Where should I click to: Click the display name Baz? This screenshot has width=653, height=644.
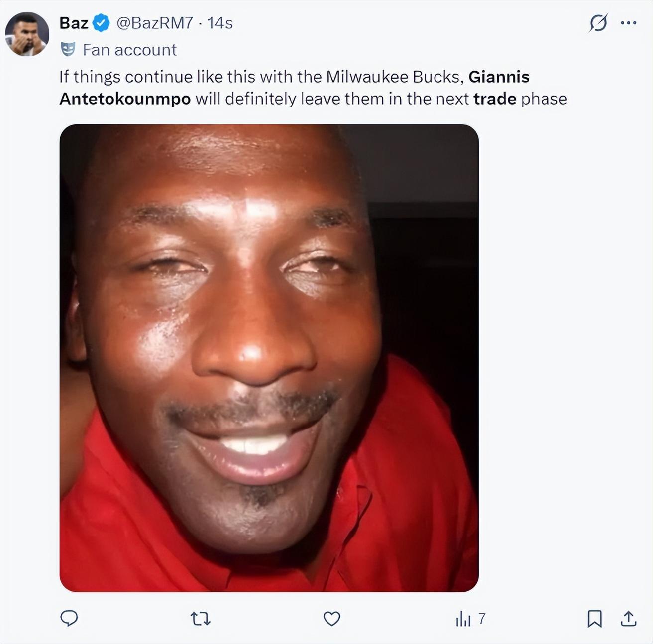[x=74, y=23]
